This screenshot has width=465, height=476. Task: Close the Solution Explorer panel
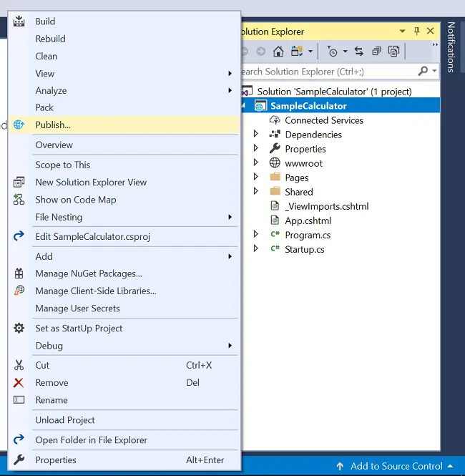pos(431,31)
